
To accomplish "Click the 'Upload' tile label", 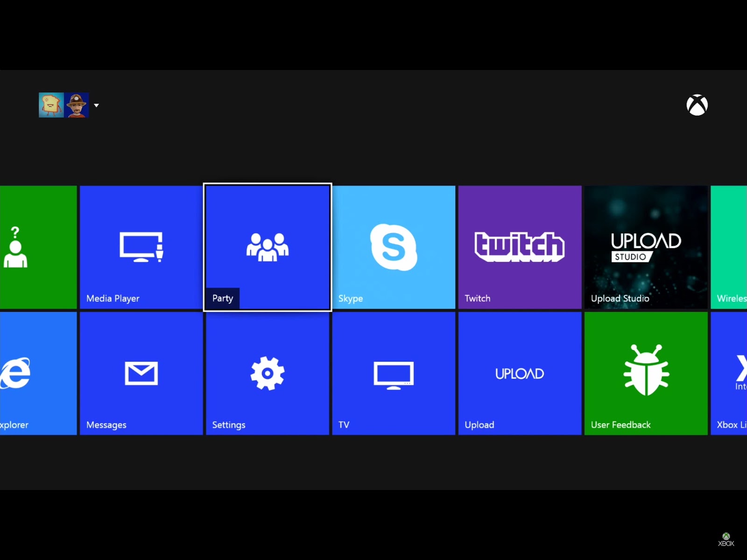I will tap(479, 425).
